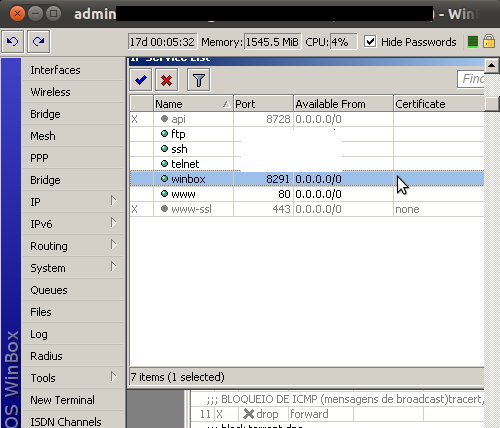Click the yellow padlock icon

(x=489, y=41)
